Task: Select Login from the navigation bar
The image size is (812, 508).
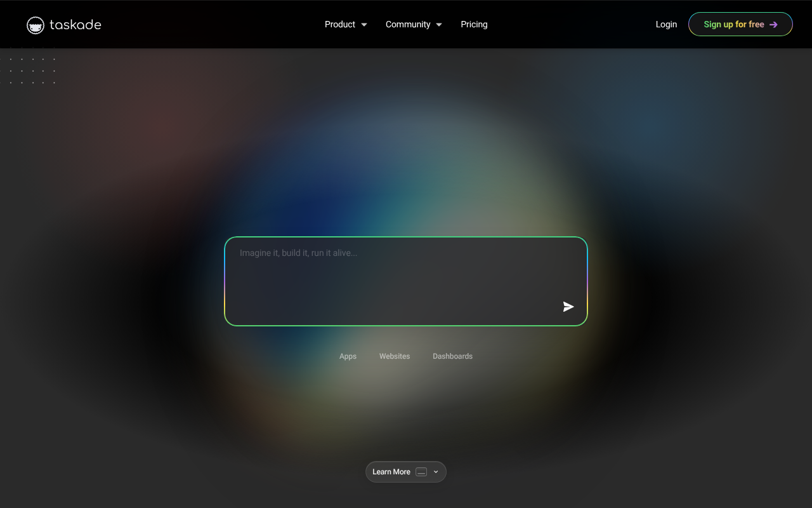Action: 666,24
